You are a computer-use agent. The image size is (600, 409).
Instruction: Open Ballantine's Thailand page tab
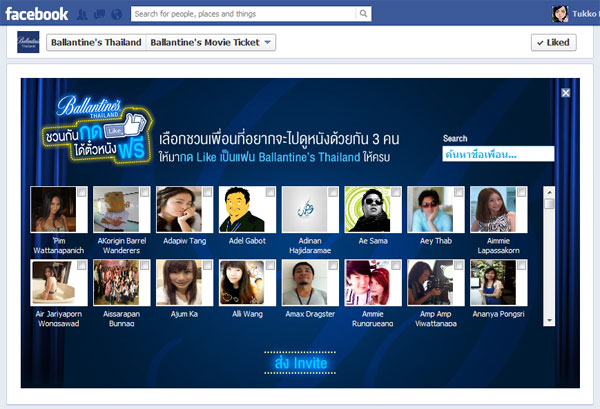click(x=96, y=42)
